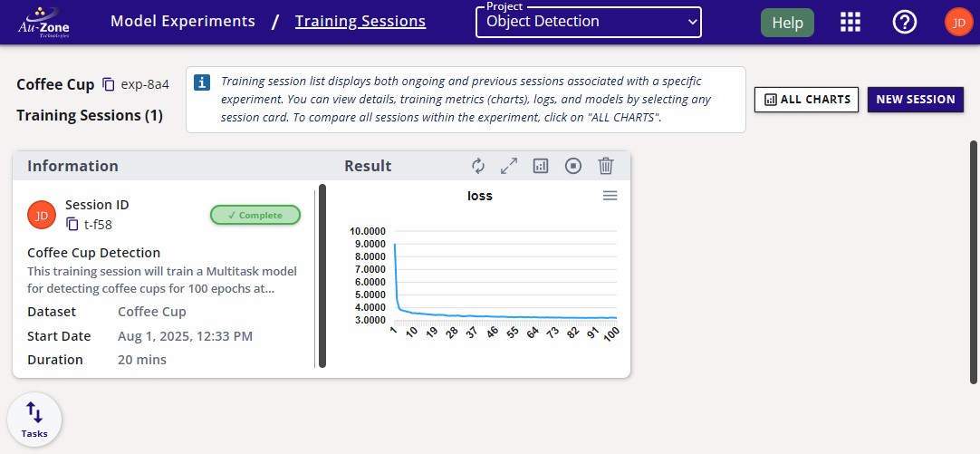Go to Model Experiments breadcrumb
This screenshot has height=454, width=980.
coord(183,21)
